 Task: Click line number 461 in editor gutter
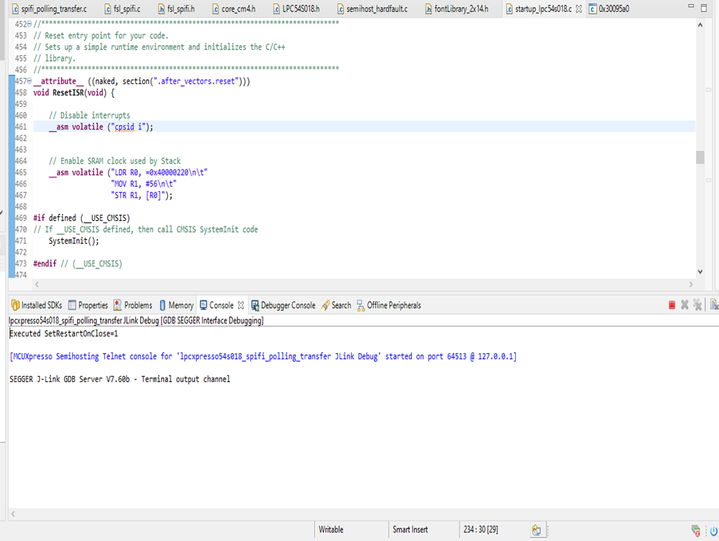(21, 127)
